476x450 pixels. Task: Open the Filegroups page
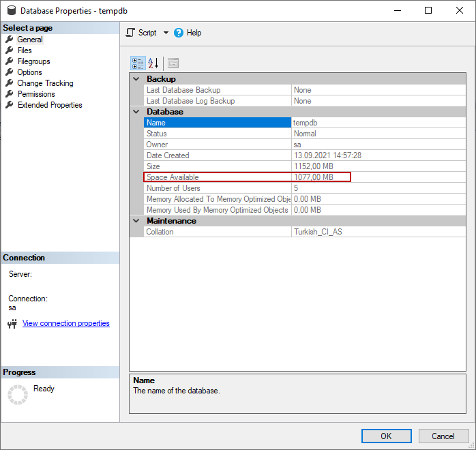33,61
